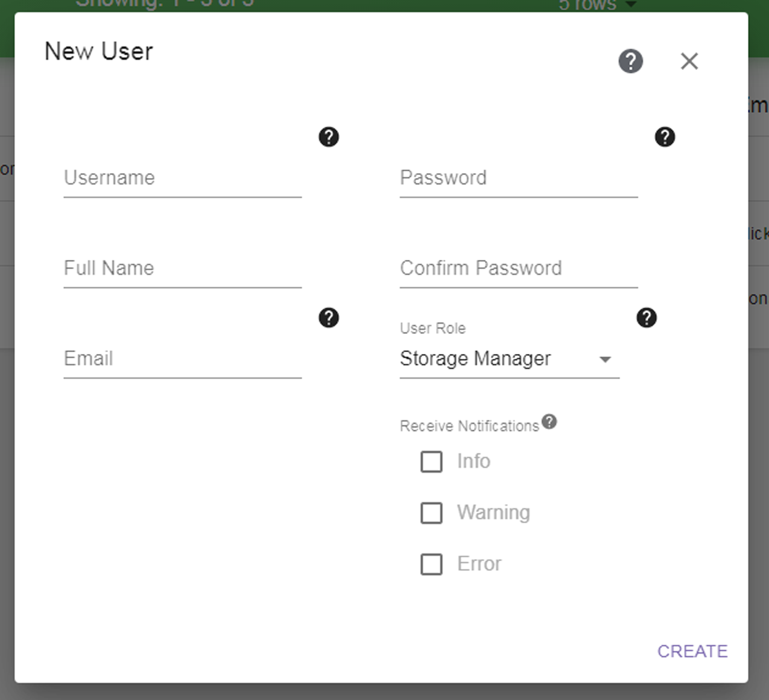Focus the Password input field
769x700 pixels.
click(x=519, y=178)
